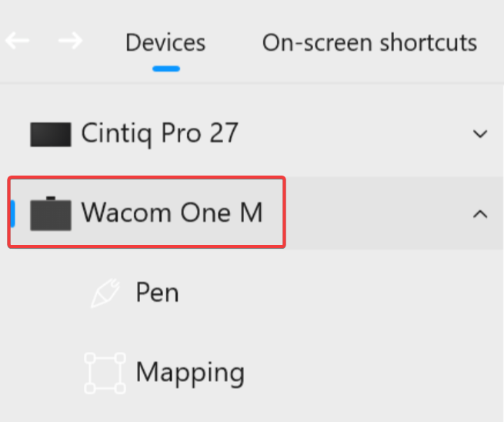Click empty space in the Mapping row
This screenshot has width=504, height=422.
(x=362, y=373)
